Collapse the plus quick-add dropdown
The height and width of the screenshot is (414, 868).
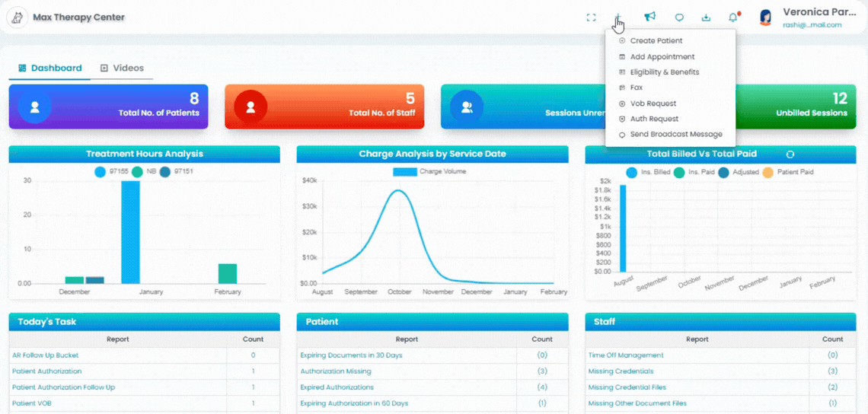click(619, 18)
